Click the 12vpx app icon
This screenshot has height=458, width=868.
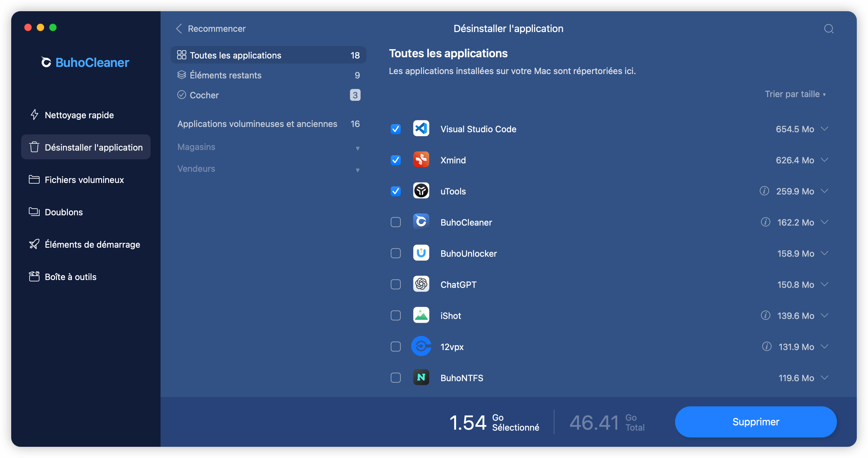tap(421, 346)
